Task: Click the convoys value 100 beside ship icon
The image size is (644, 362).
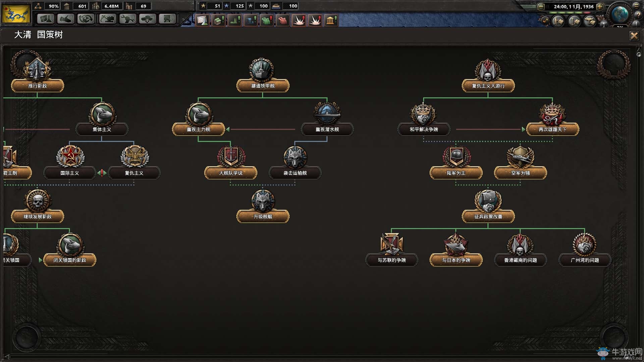Action: 293,6
